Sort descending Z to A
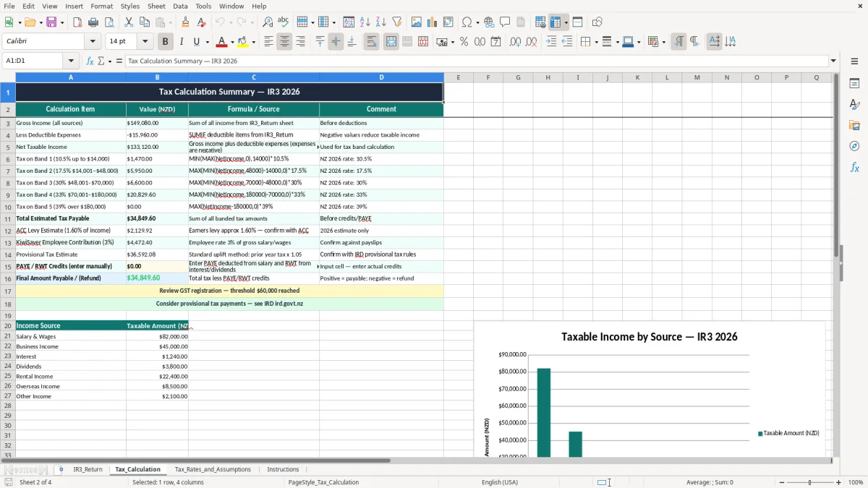 (381, 22)
